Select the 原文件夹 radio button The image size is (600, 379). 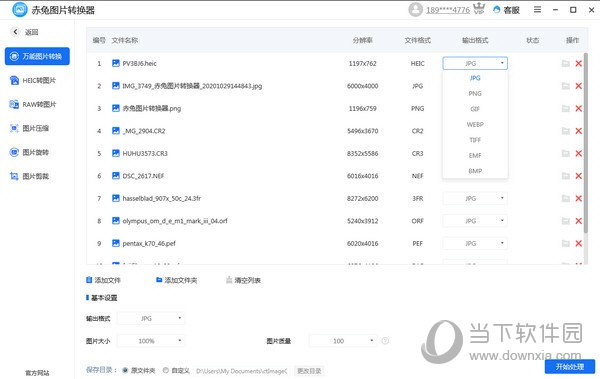coord(125,370)
